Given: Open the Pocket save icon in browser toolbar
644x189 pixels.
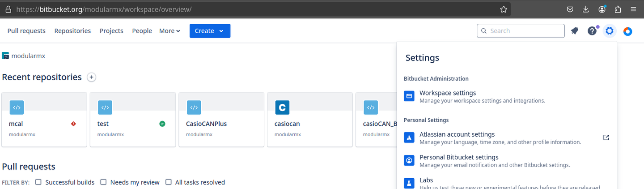Looking at the screenshot, I should coord(570,9).
